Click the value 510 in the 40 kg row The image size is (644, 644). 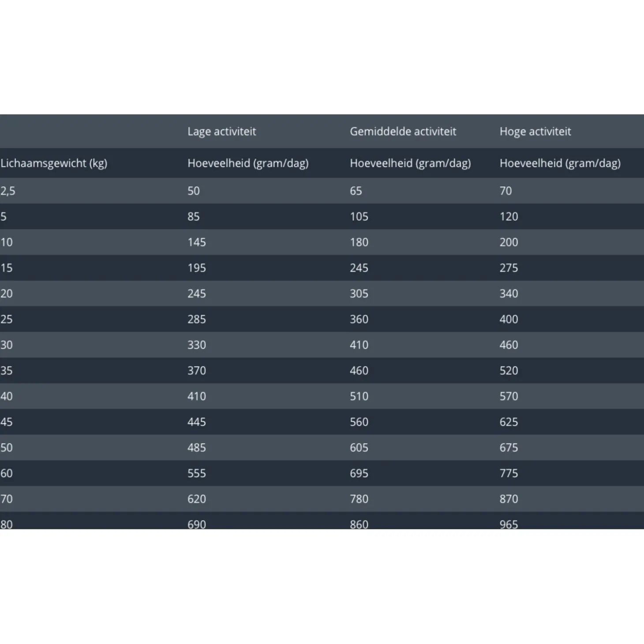[359, 396]
